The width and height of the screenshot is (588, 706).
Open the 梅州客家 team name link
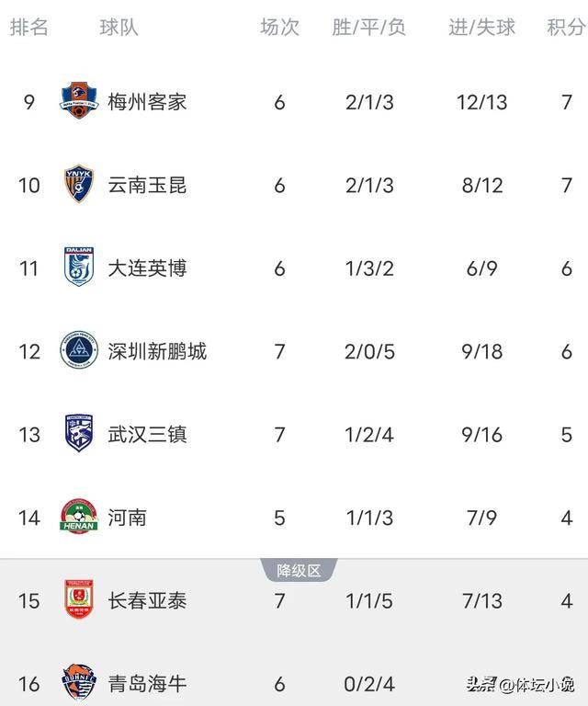click(147, 102)
